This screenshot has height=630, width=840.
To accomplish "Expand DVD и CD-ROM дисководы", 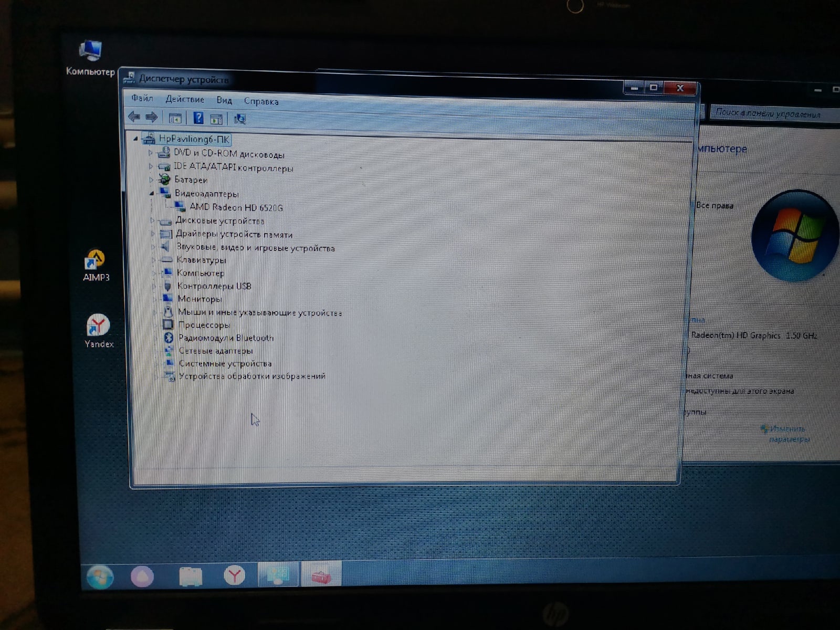I will [x=151, y=153].
